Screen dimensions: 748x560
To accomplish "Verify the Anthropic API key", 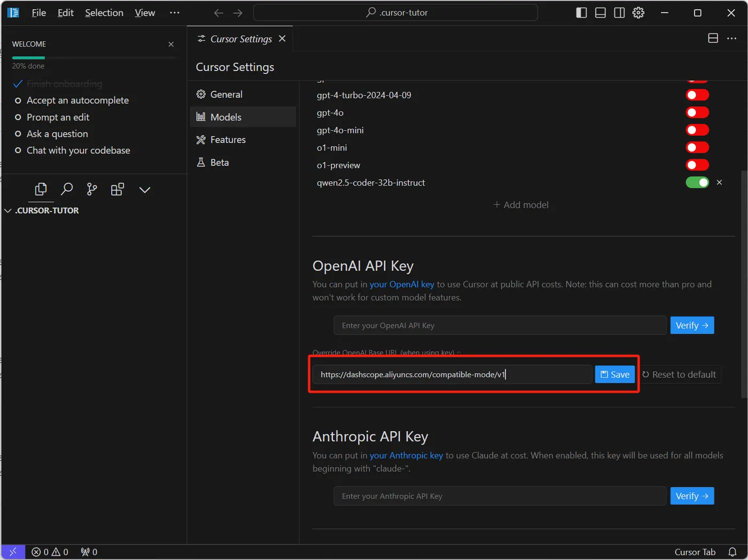I will (x=692, y=496).
